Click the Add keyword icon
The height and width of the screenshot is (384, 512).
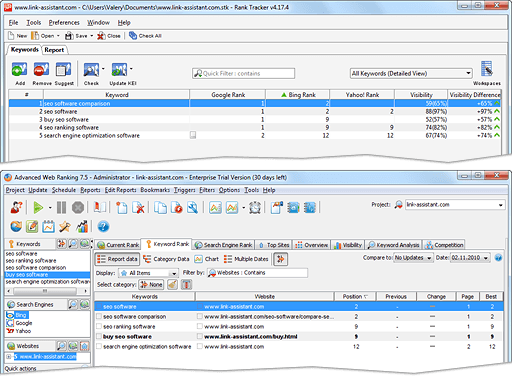coord(19,69)
